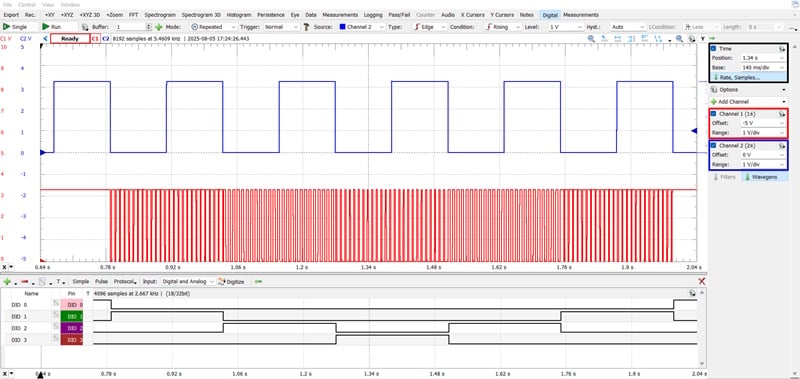
Task: Click the second magnifier icon above the plot
Action: coord(679,38)
